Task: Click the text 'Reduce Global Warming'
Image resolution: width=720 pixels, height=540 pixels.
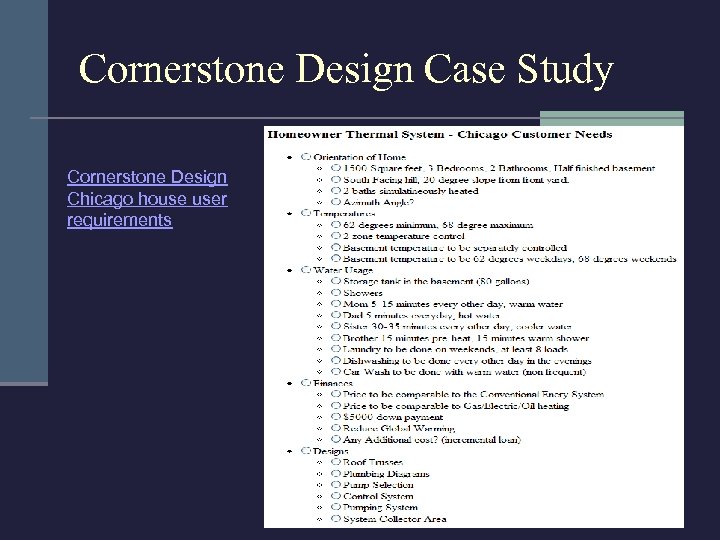Action: coord(399,428)
